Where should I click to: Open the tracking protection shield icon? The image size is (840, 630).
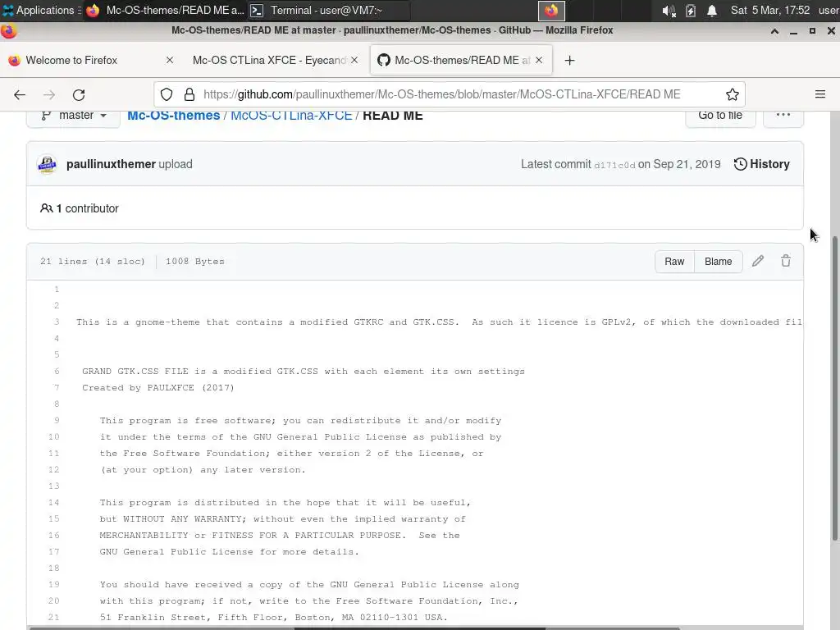tap(167, 95)
